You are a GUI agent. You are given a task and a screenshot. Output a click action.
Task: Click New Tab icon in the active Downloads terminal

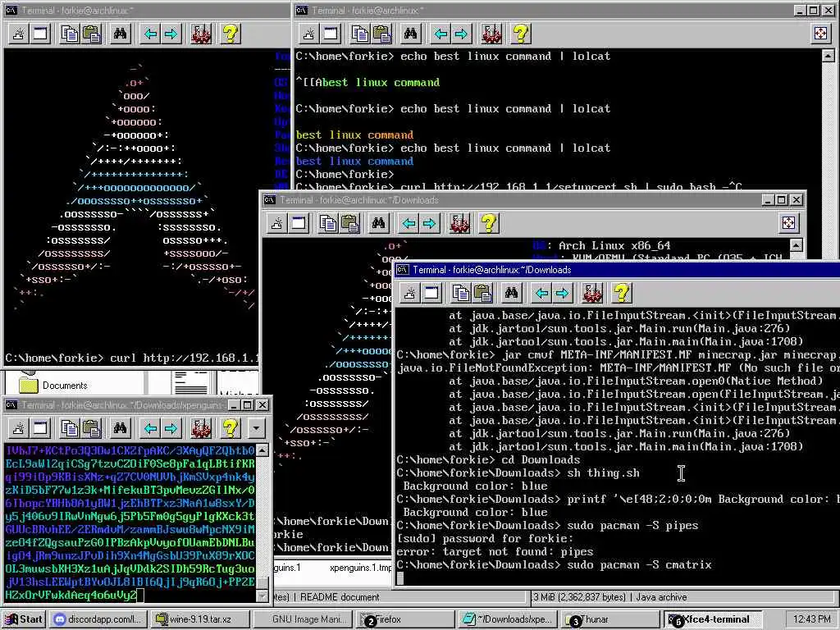tap(410, 293)
